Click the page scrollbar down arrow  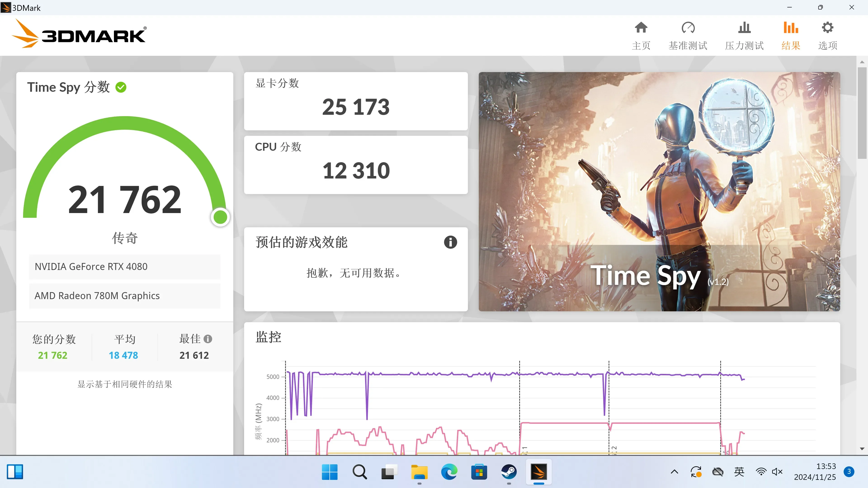click(862, 449)
